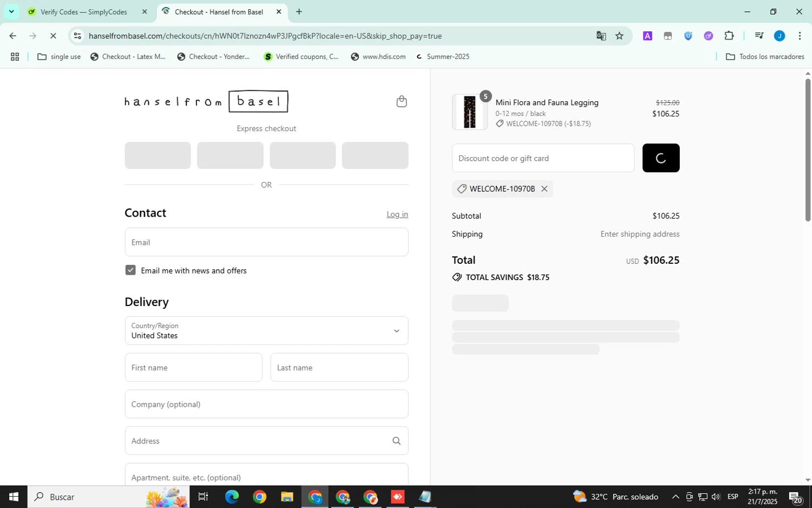Open the Chrome three-dot menu
This screenshot has width=812, height=508.
800,36
